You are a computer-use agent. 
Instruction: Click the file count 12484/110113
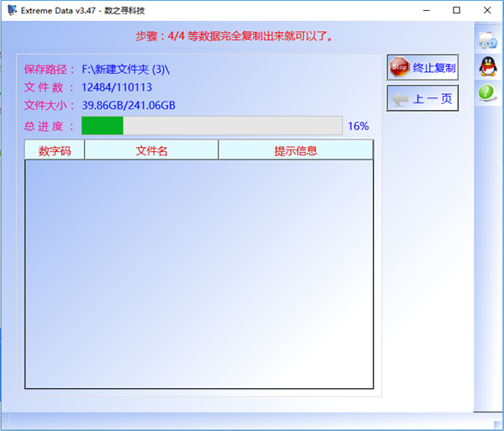point(116,87)
